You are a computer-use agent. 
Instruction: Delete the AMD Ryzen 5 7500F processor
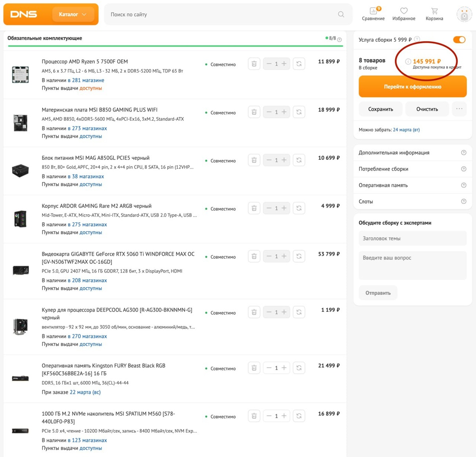point(254,64)
